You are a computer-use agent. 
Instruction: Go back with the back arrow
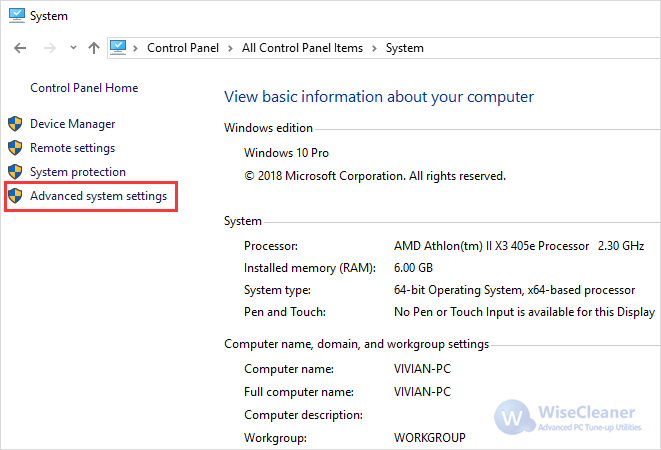[20, 48]
